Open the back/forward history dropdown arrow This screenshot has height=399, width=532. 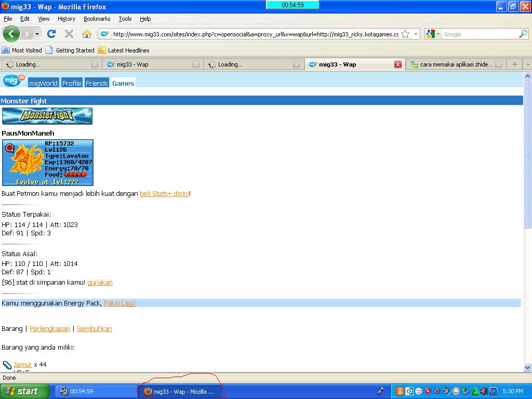pos(37,34)
